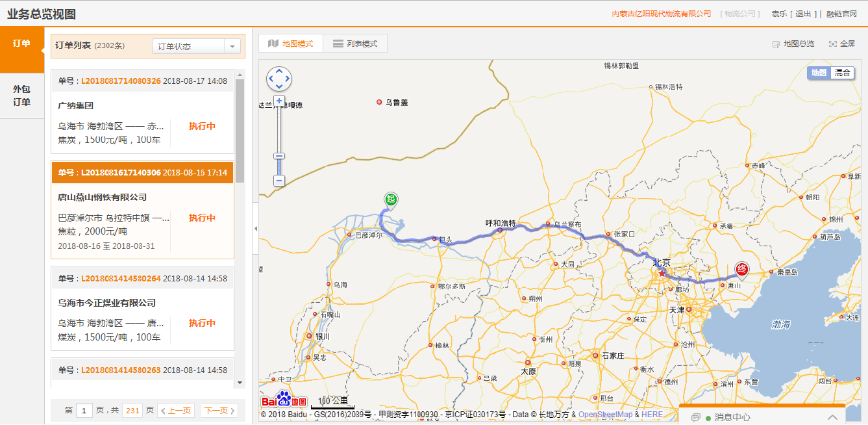The width and height of the screenshot is (868, 425).
Task: Open the 融链官网 website link
Action: [842, 14]
